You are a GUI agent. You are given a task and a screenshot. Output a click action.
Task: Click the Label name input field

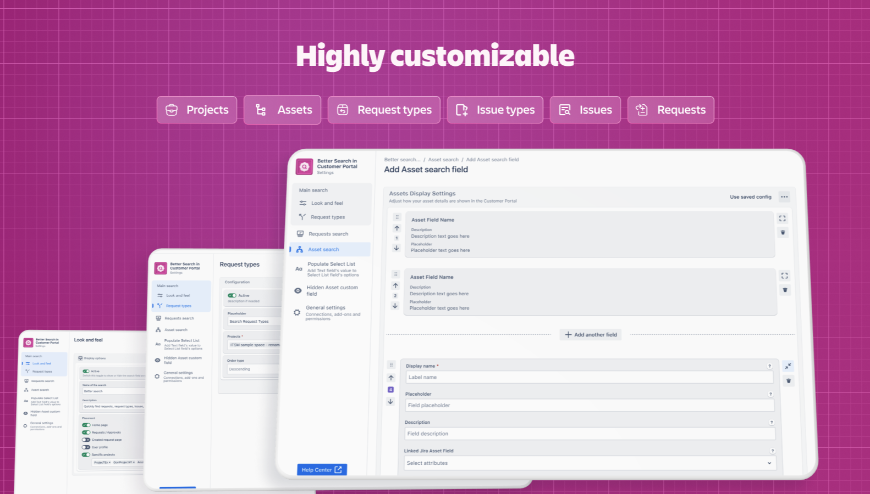coord(589,377)
